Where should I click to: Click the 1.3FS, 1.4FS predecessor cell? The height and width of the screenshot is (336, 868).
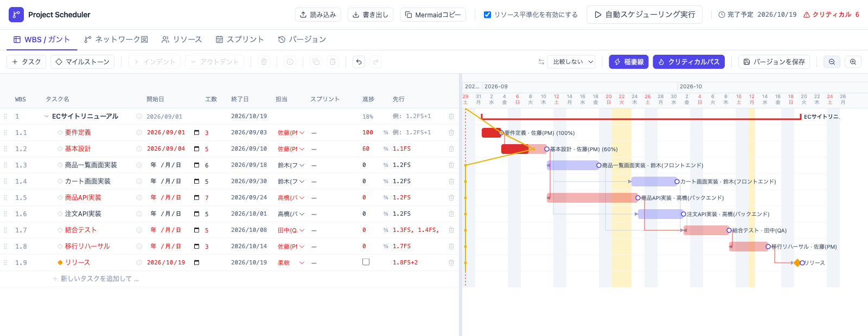[416, 230]
